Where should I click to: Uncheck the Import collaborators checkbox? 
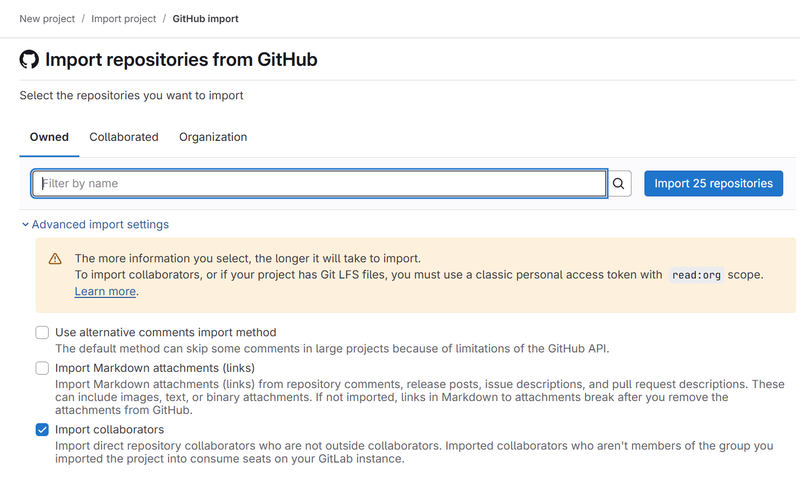[42, 430]
